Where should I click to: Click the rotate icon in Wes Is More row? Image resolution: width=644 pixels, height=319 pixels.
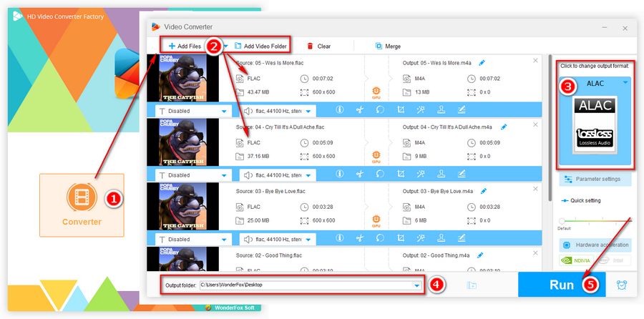[x=381, y=109]
